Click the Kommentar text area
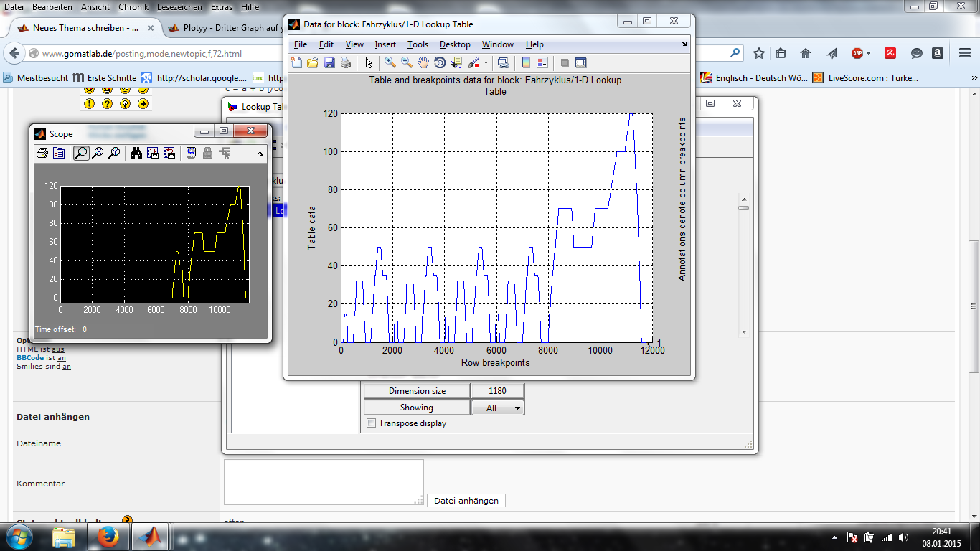The width and height of the screenshot is (980, 551). coord(324,482)
